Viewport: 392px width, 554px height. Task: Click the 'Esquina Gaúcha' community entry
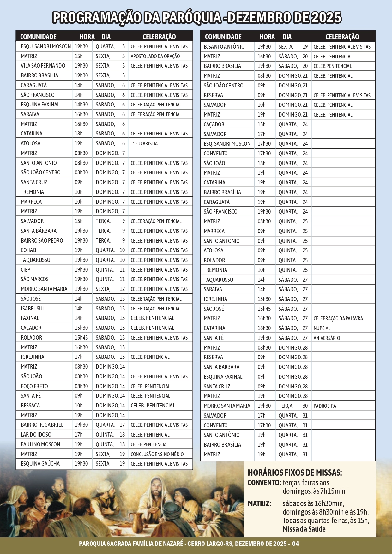(x=40, y=464)
